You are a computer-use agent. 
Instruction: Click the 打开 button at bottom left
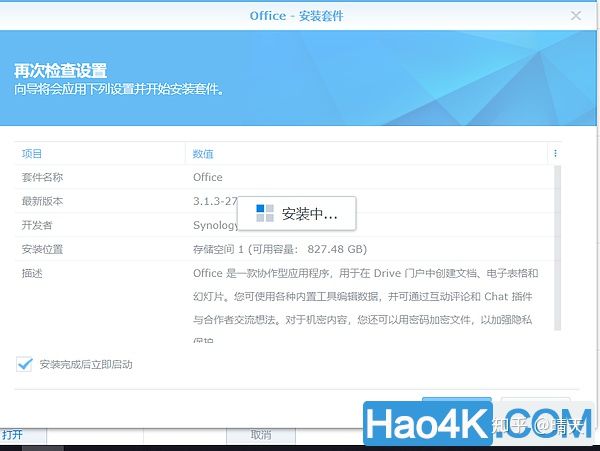(x=23, y=435)
